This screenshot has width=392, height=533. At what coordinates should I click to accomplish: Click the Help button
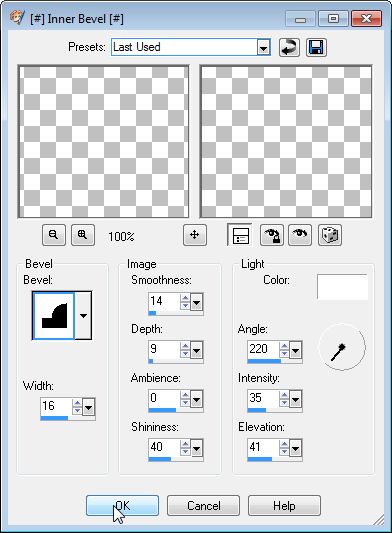click(284, 505)
